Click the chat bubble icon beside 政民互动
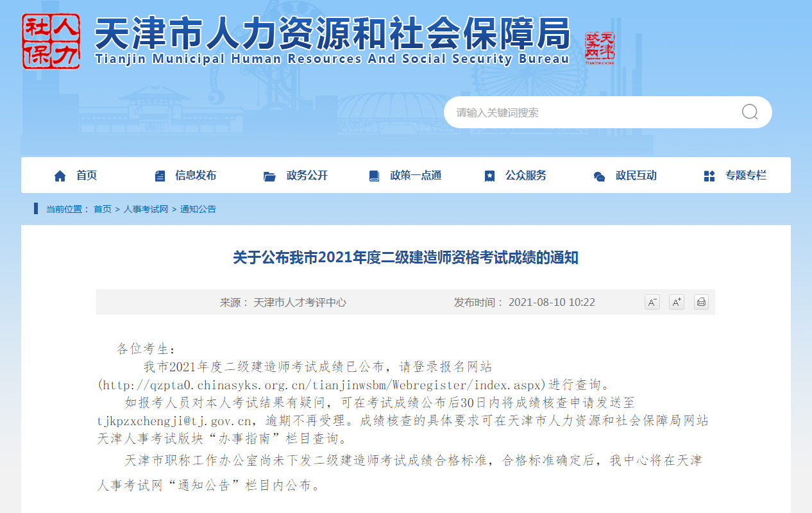The height and width of the screenshot is (513, 812). coord(599,176)
